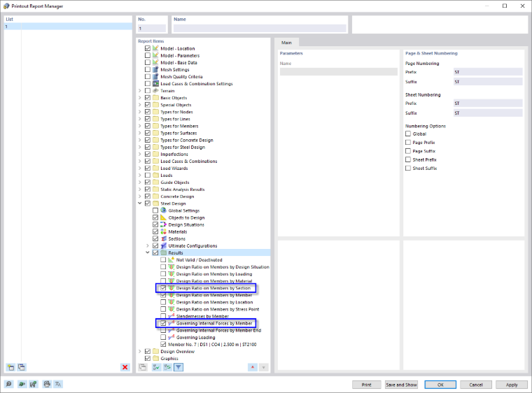Screen dimensions: 532x393
Task: Click the printer icon in bottom toolbar
Action: pos(47,384)
